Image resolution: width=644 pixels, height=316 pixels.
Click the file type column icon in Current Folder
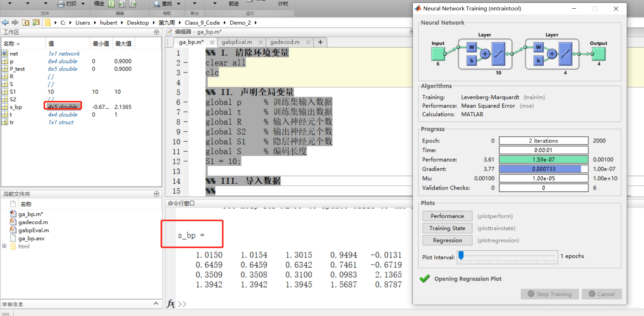click(x=13, y=204)
